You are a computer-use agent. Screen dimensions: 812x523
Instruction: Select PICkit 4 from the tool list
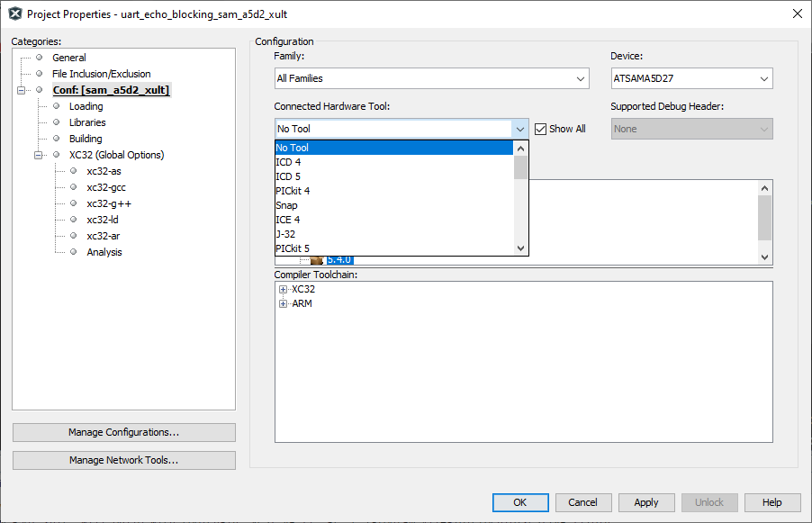293,191
